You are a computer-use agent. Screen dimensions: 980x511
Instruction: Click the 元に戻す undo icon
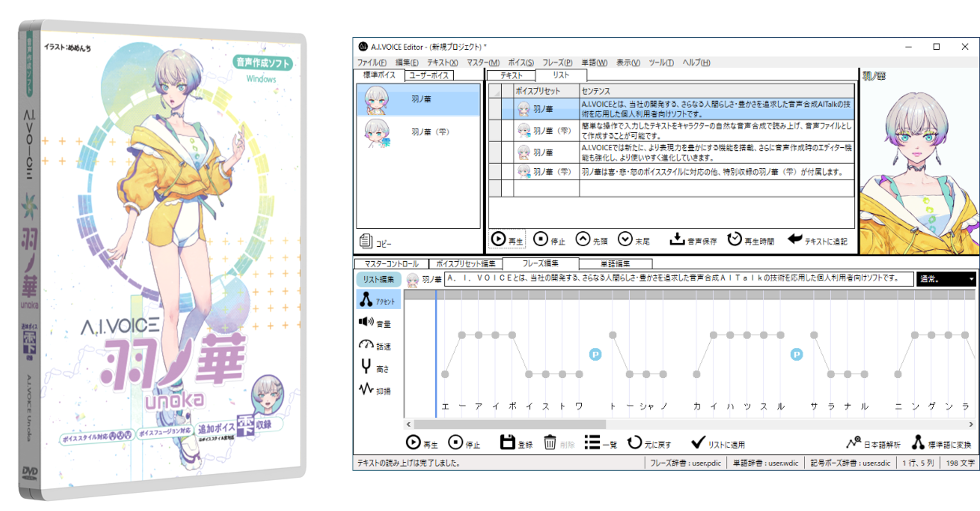634,442
